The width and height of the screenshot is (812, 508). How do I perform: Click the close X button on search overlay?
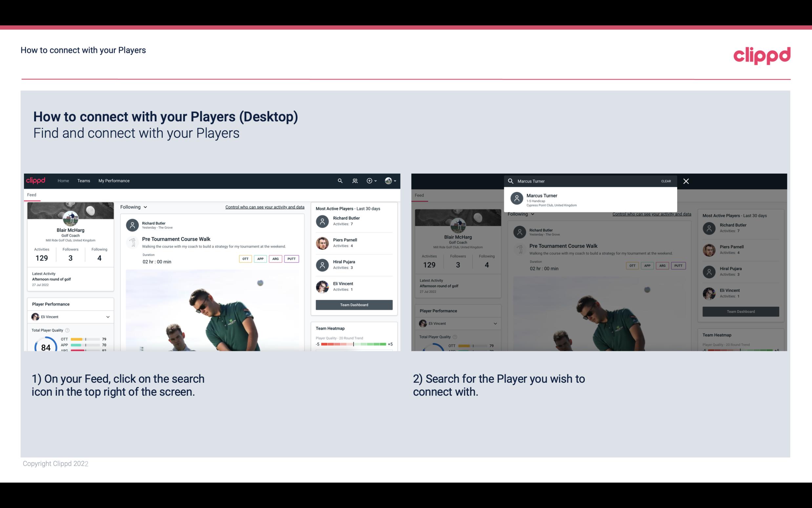click(686, 181)
